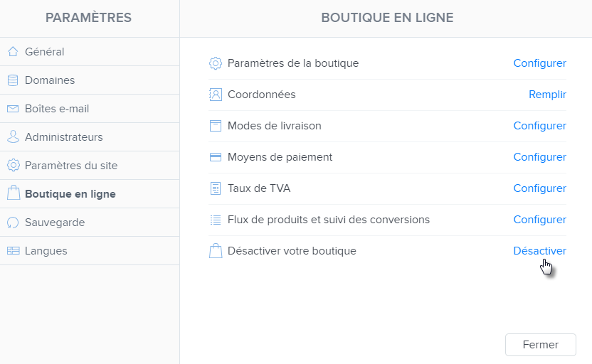Configure Paramètres de la boutique
Image resolution: width=592 pixels, height=364 pixels.
(x=539, y=63)
